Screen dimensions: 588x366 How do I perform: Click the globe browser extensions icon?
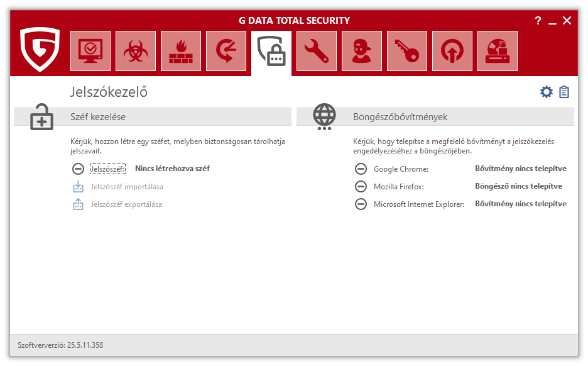[x=324, y=117]
